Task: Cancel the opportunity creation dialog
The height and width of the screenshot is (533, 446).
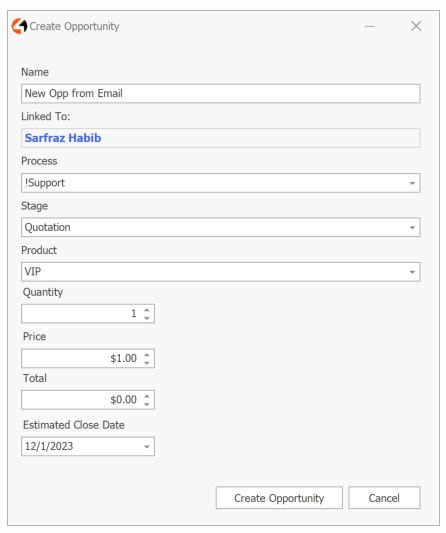Action: [384, 498]
